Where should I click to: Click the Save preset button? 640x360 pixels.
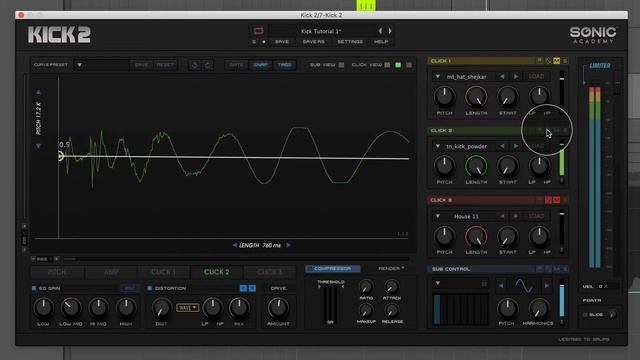tap(282, 42)
